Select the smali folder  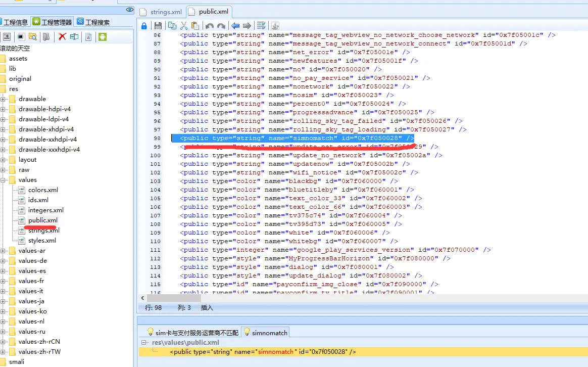click(17, 362)
